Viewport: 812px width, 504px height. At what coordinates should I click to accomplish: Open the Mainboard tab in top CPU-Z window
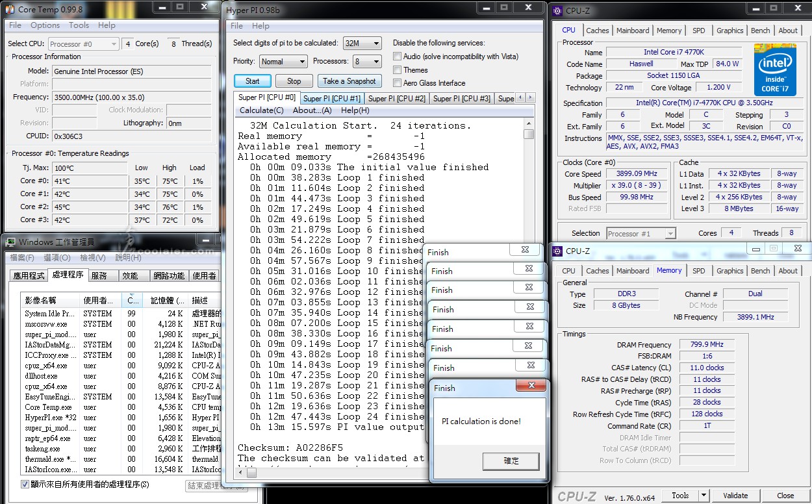[633, 31]
